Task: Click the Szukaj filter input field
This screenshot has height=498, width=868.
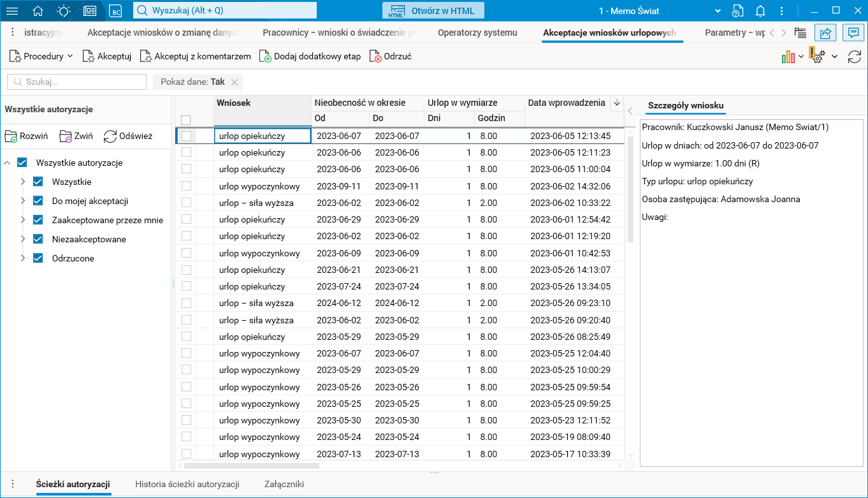Action: pyautogui.click(x=77, y=82)
